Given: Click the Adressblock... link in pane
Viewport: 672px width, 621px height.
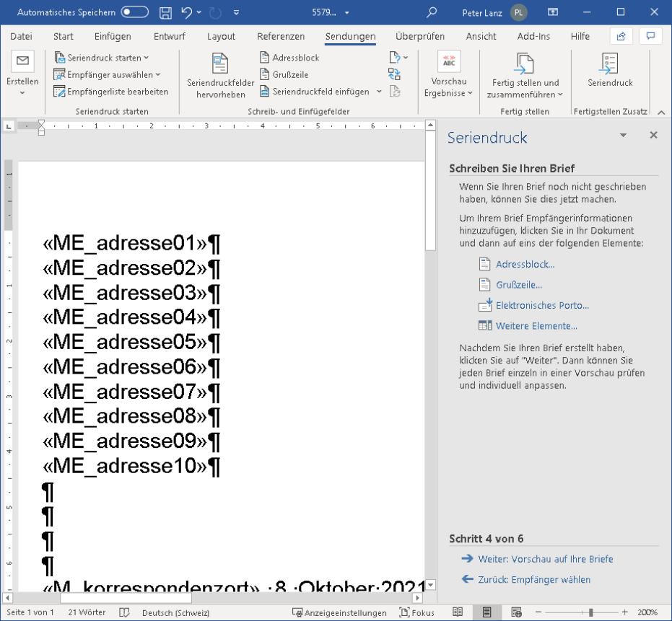Looking at the screenshot, I should pyautogui.click(x=525, y=264).
